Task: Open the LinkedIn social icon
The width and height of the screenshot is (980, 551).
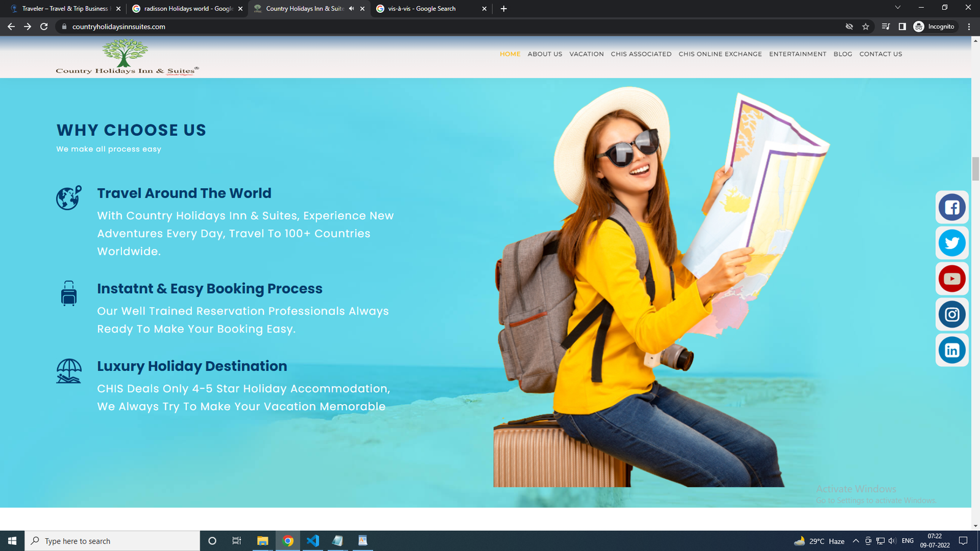Action: coord(952,350)
